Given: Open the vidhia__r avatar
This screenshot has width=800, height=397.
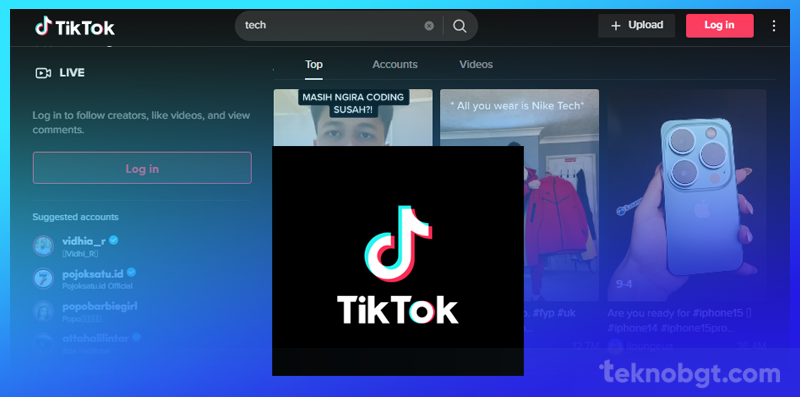Looking at the screenshot, I should point(43,246).
